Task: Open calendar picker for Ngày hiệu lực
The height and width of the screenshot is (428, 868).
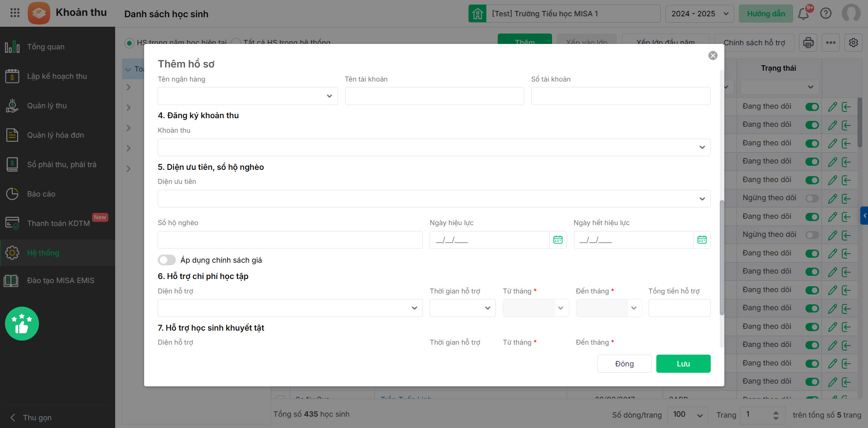Action: coord(558,240)
